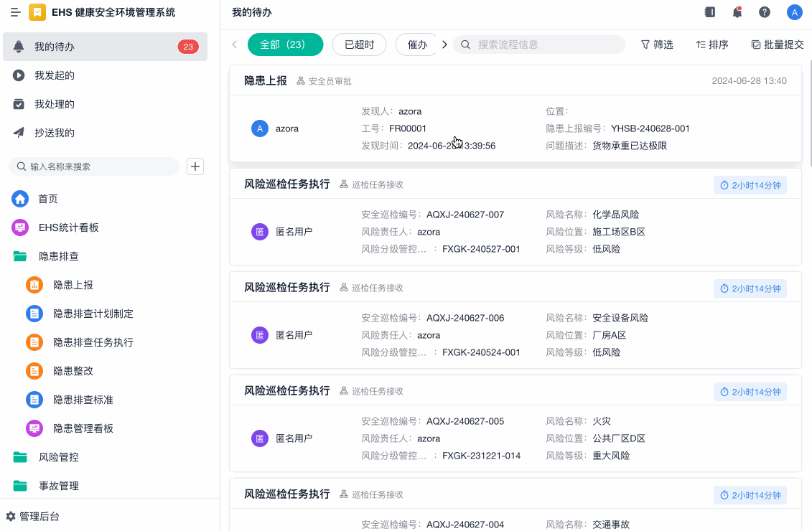Viewport: 812px width, 531px height.
Task: Click the 批量提交 batch checkbox icon
Action: (756, 45)
